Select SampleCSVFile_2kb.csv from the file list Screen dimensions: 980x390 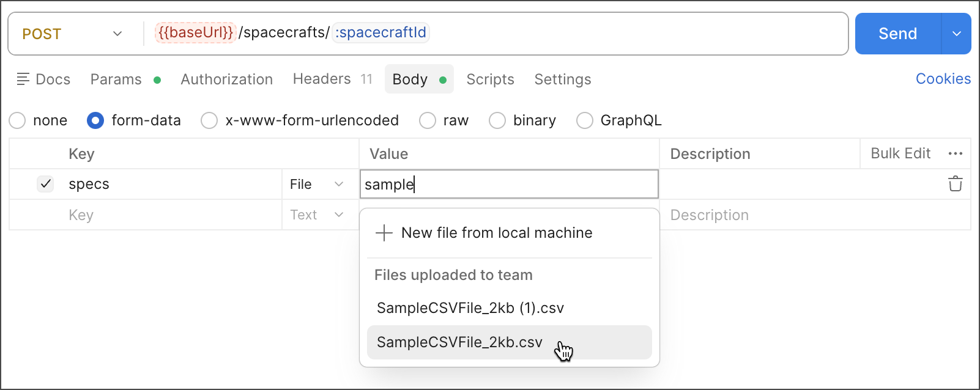[x=459, y=342]
